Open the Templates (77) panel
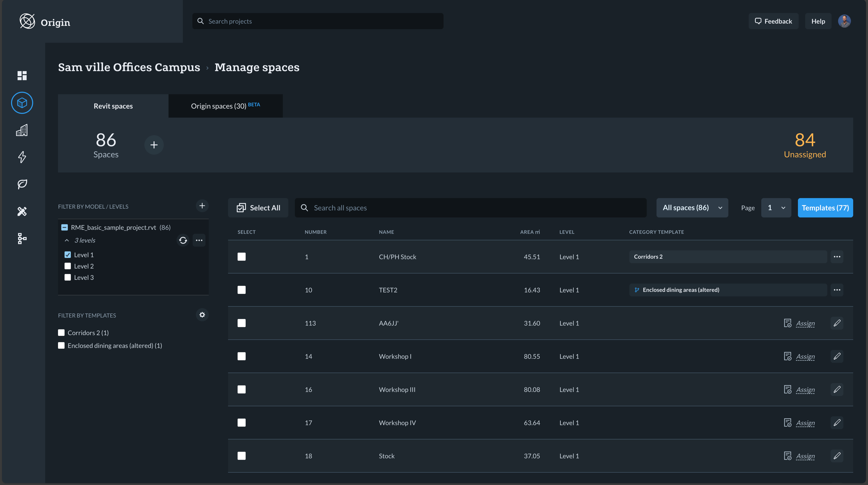The image size is (868, 485). coord(825,208)
